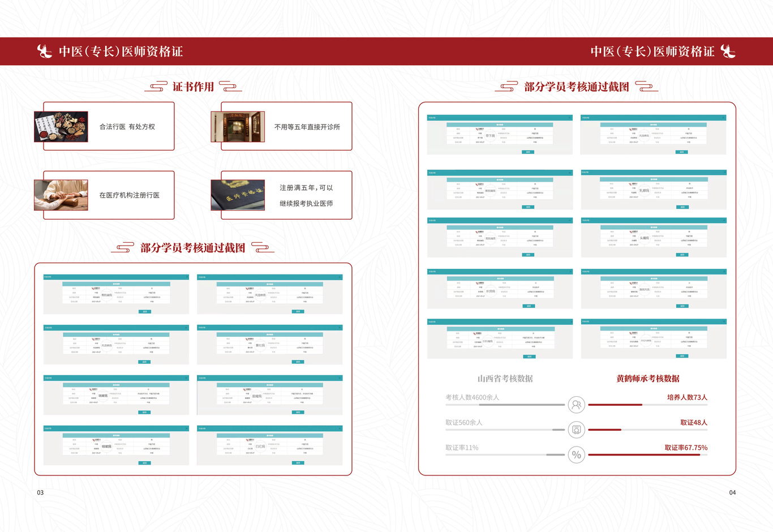773x532 pixels.
Task: Select the 取证560余人 statistic text
Action: coord(464,423)
